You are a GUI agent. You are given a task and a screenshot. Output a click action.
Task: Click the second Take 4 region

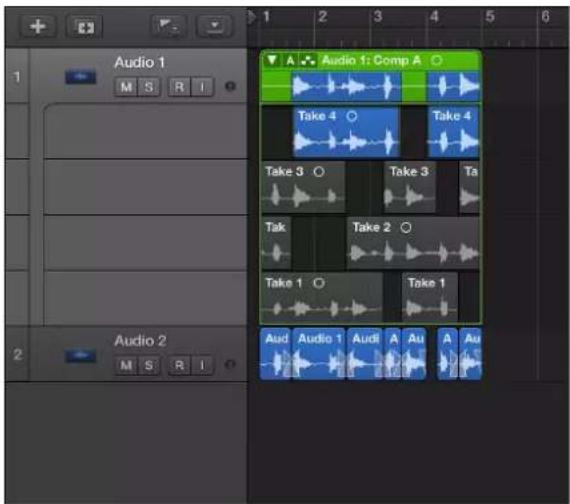[453, 132]
